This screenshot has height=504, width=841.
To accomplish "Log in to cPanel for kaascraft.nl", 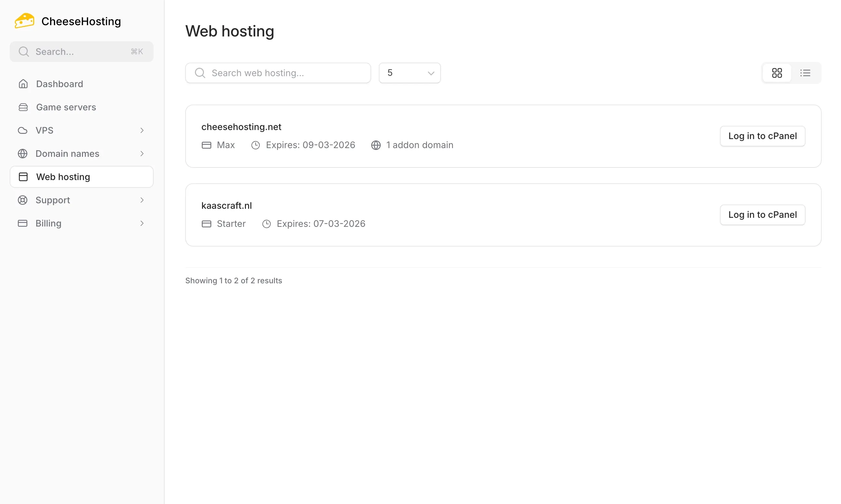I will (x=762, y=215).
